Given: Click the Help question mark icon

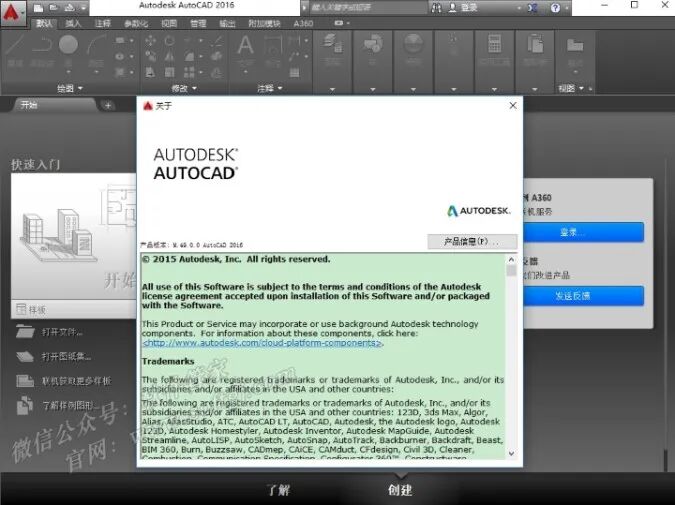Looking at the screenshot, I should click(x=555, y=8).
